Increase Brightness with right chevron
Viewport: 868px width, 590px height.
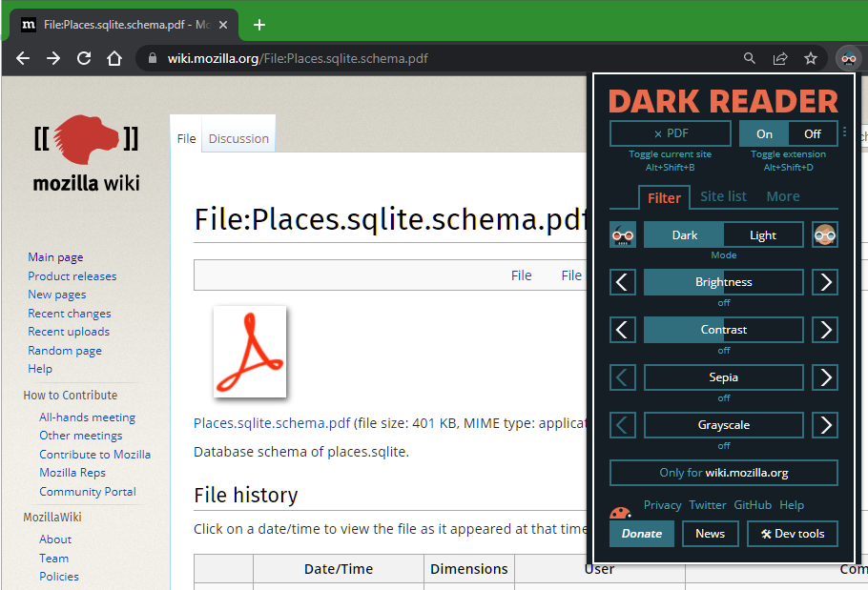824,282
